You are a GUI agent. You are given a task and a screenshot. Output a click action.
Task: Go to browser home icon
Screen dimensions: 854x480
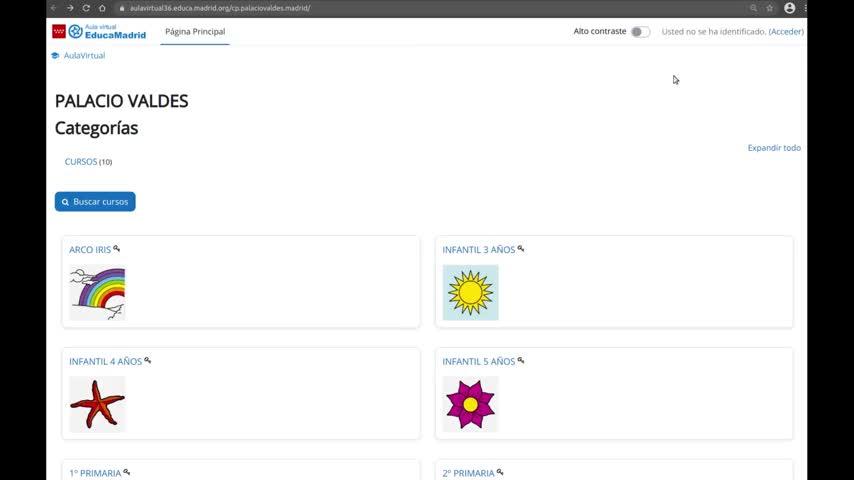(x=102, y=8)
